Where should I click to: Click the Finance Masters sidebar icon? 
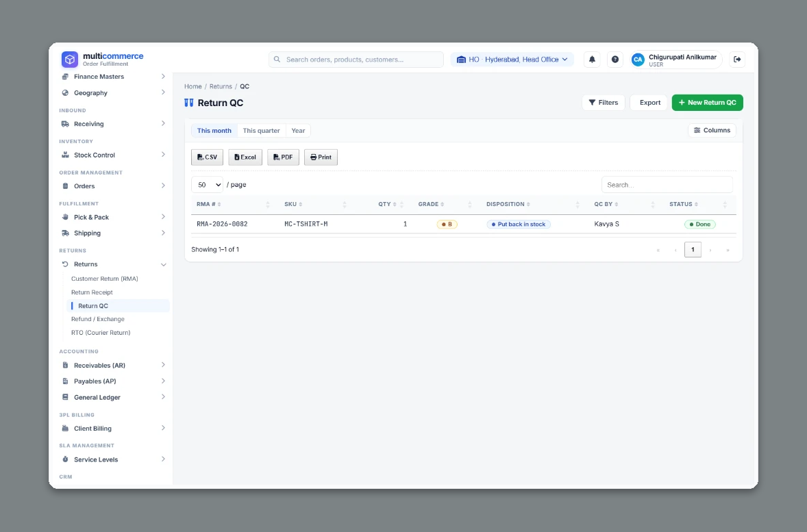click(65, 77)
